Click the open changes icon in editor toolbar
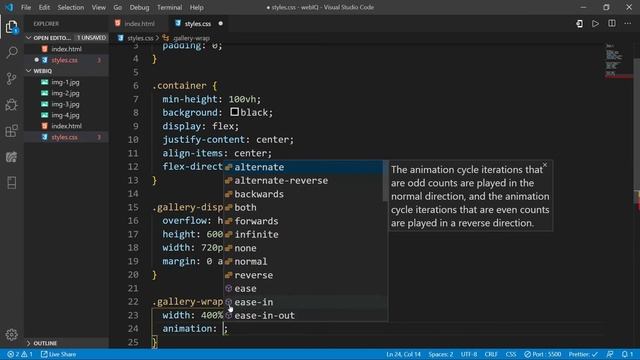Image resolution: width=640 pixels, height=360 pixels. pos(579,24)
